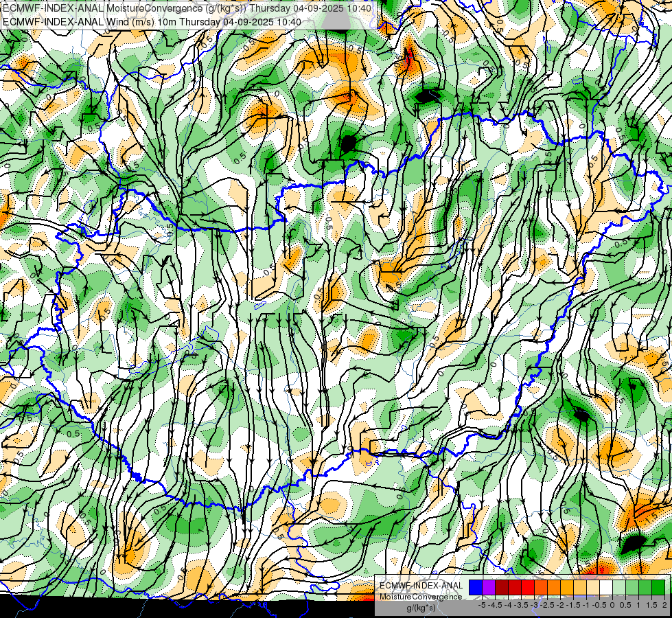Click the -4.5 value on legend scale
672x618 pixels.
click(495, 605)
